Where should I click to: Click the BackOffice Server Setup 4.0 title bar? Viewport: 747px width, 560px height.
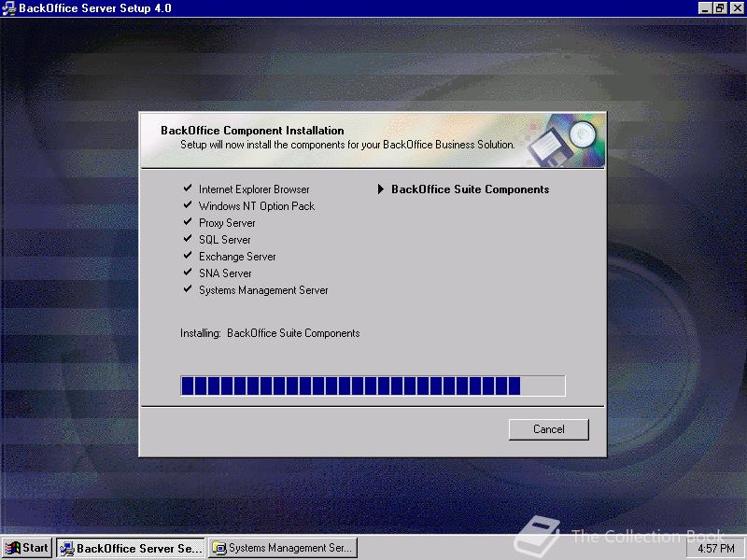[x=373, y=8]
